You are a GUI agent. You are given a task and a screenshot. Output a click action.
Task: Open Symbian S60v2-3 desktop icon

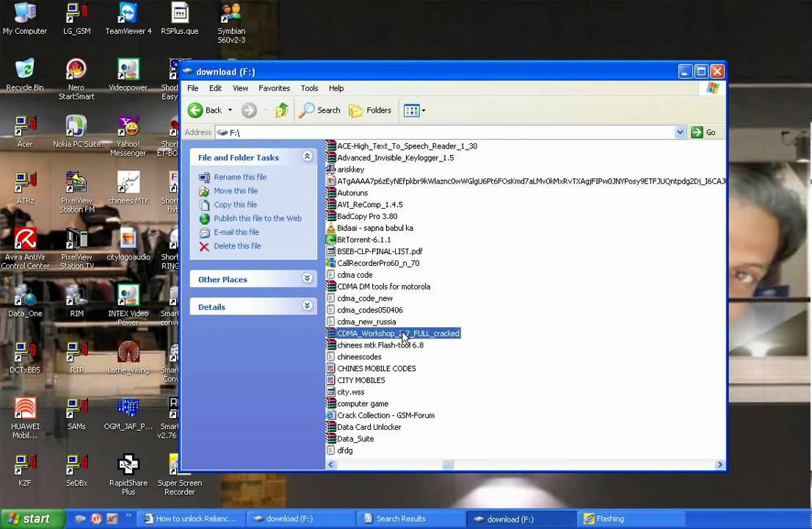[231, 23]
